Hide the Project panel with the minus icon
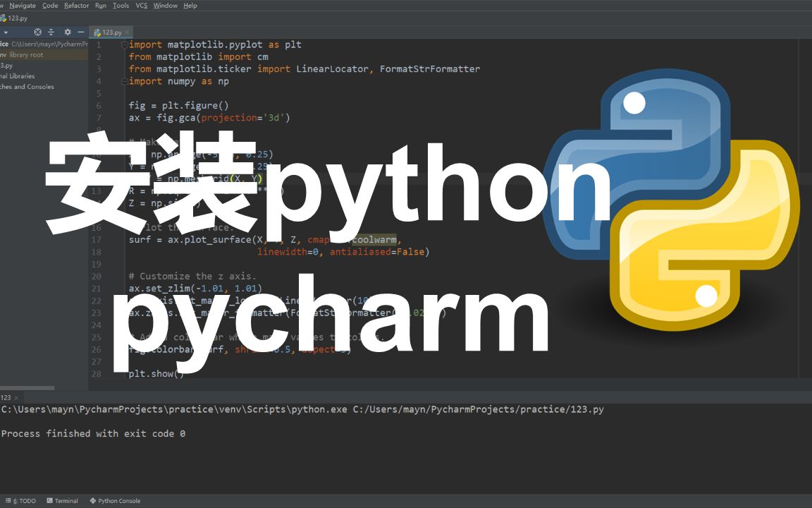Image resolution: width=812 pixels, height=508 pixels. (x=82, y=32)
